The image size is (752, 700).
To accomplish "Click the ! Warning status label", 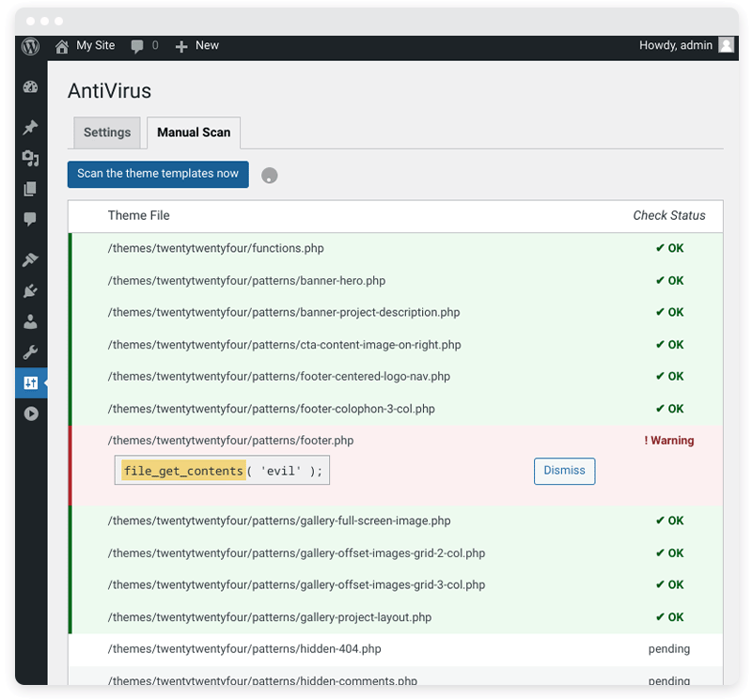I will click(x=669, y=441).
